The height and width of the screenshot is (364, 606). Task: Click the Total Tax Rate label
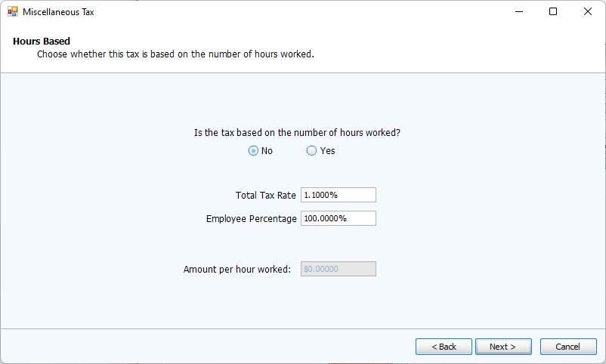[x=266, y=195]
